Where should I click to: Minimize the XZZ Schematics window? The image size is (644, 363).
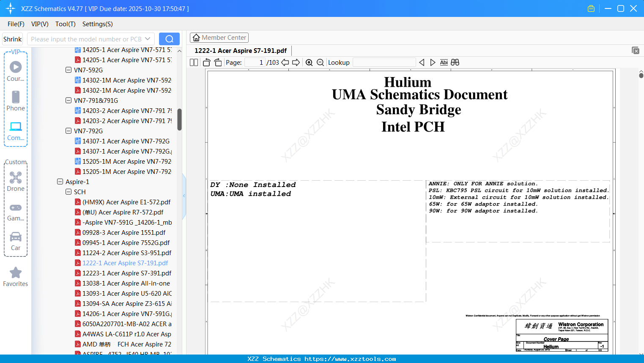point(608,8)
